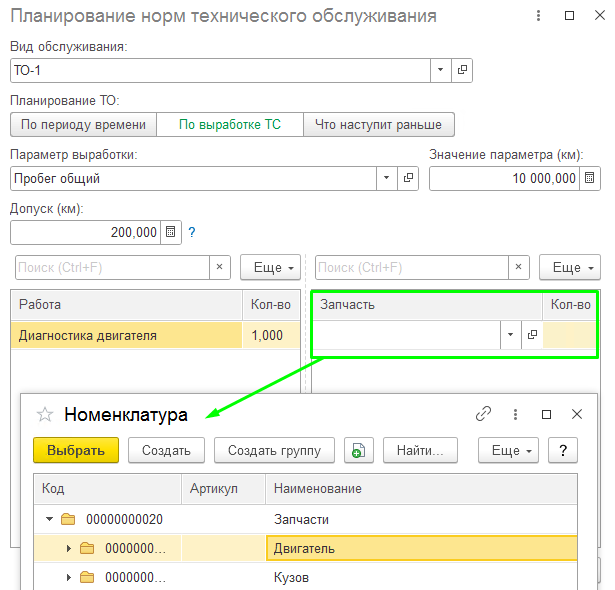Clear the works table search field
This screenshot has height=590, width=615.
(x=220, y=267)
